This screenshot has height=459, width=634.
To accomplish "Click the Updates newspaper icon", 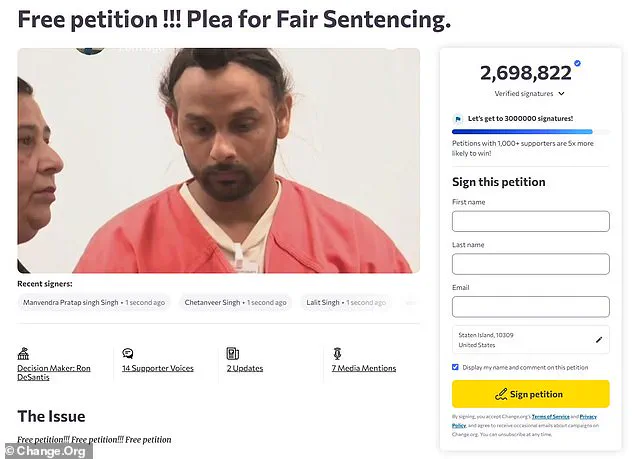I will coord(232,354).
